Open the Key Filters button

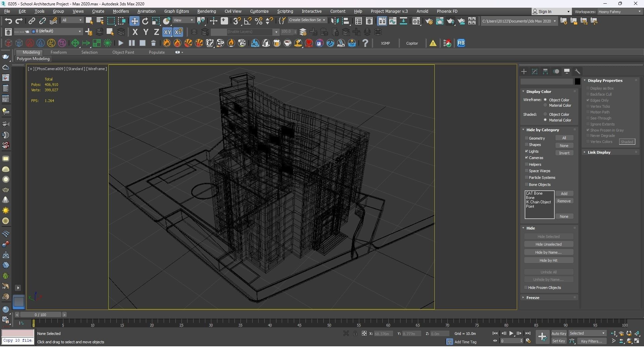click(x=592, y=341)
